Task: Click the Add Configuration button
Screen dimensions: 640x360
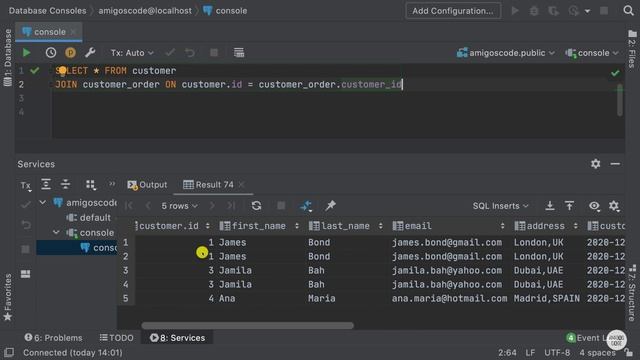Action: click(453, 11)
